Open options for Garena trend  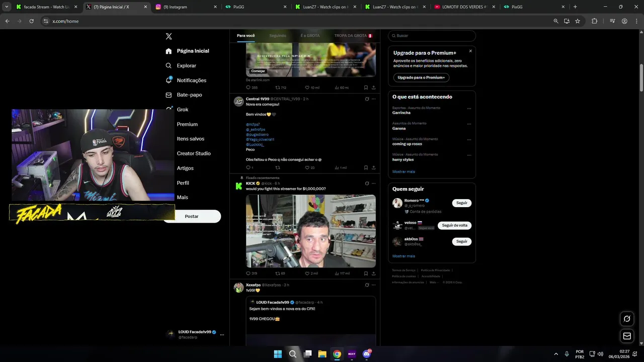(469, 124)
